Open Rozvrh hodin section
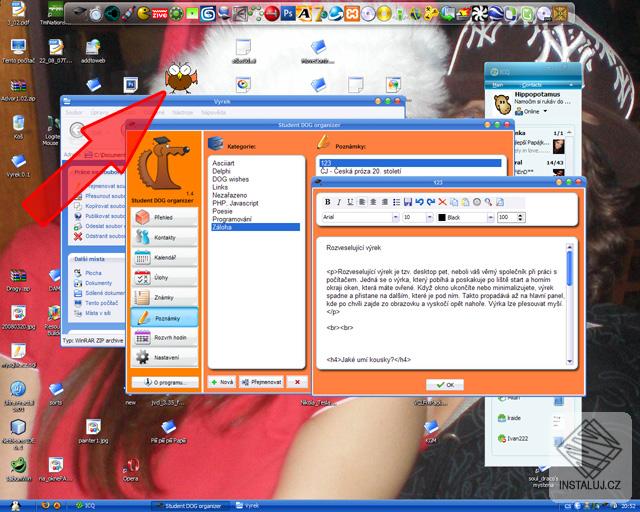 point(164,338)
